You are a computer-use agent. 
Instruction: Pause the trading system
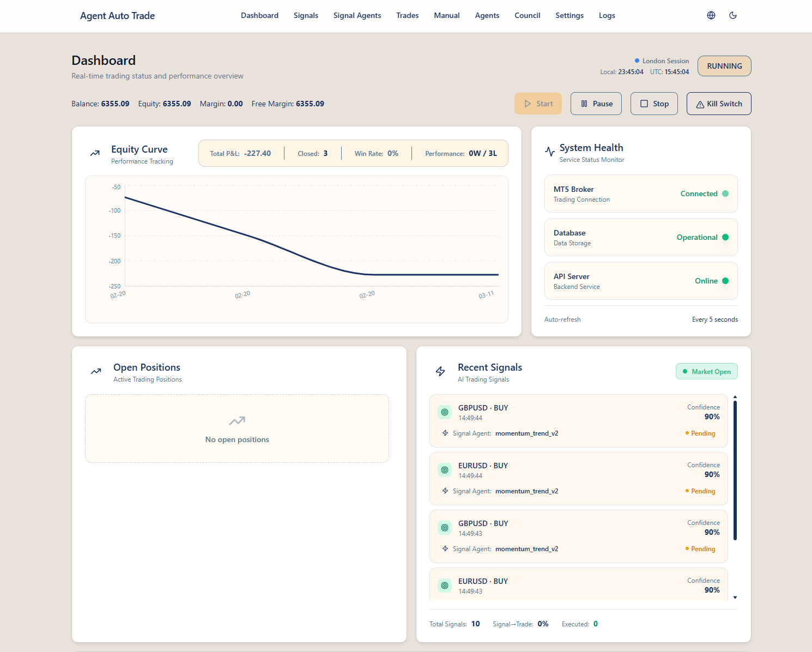click(x=596, y=104)
